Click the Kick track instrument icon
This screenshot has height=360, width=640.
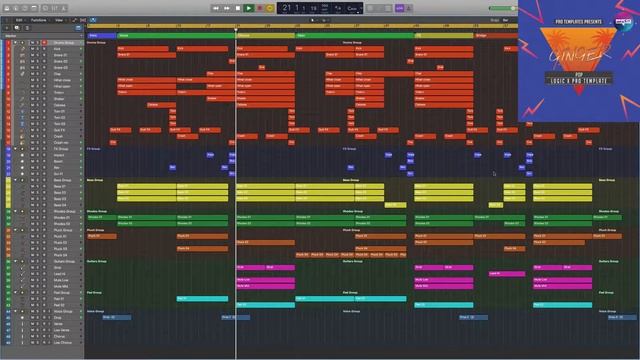(22, 49)
